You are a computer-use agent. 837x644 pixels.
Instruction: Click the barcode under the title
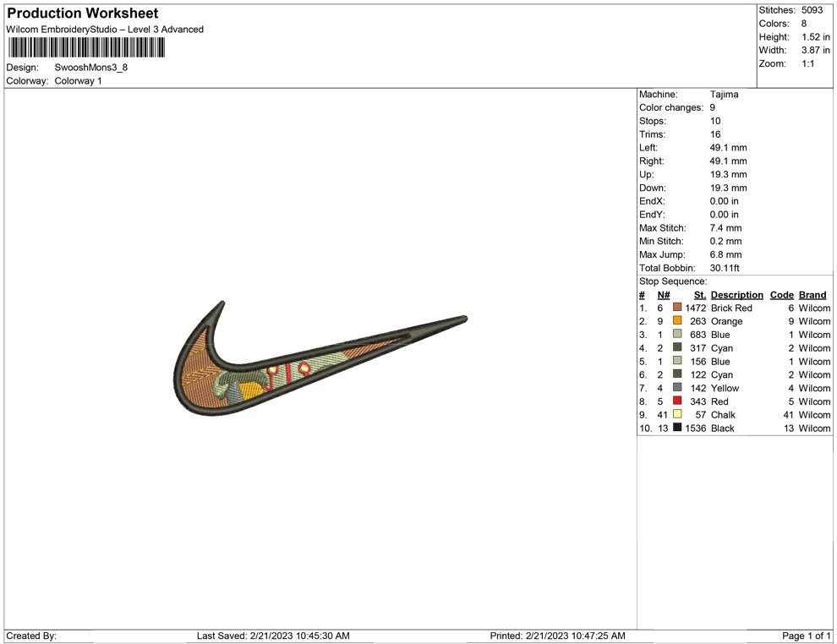pos(86,47)
